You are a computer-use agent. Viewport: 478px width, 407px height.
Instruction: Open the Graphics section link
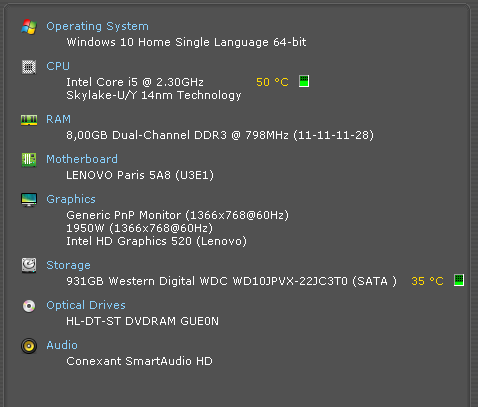[71, 199]
